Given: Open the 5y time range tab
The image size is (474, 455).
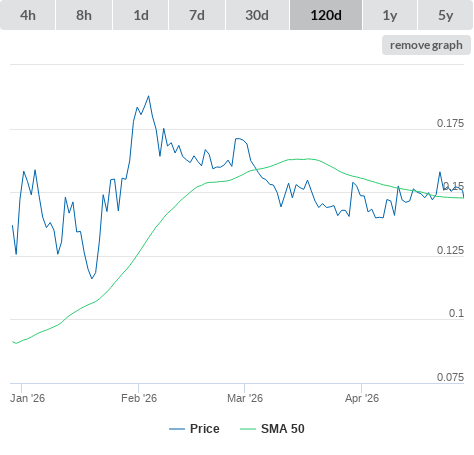Looking at the screenshot, I should pos(445,15).
